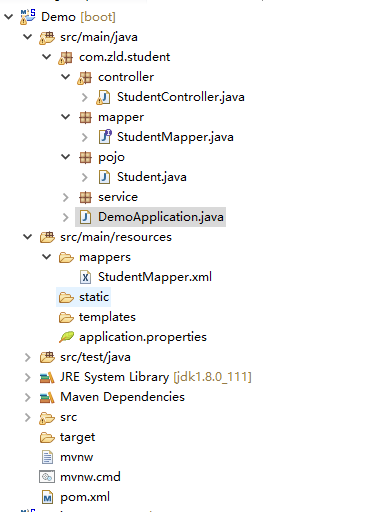
Task: Select the application.properties label
Action: tap(143, 337)
